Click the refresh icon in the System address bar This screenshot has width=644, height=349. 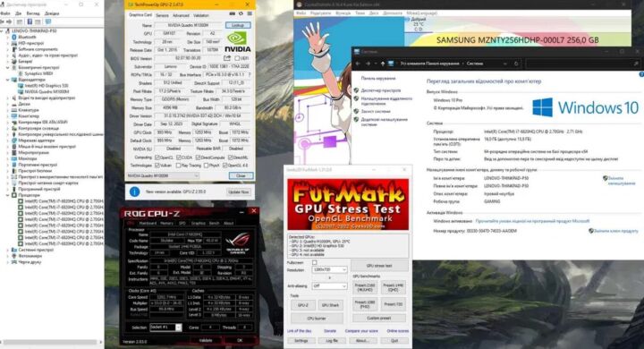click(516, 64)
